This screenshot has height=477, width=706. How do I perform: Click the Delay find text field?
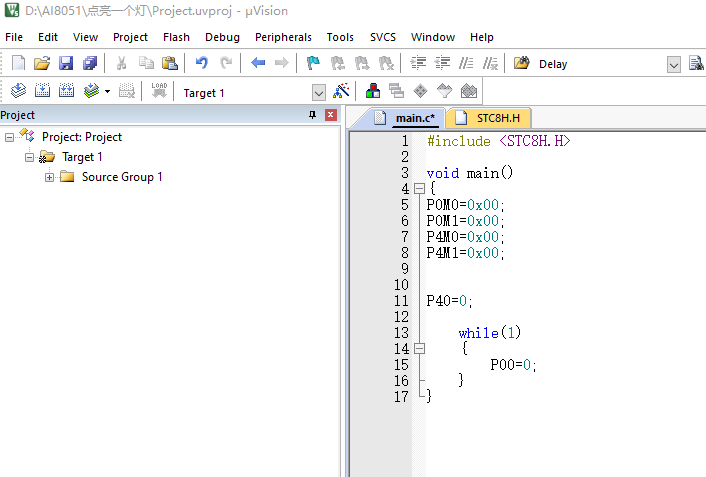[x=602, y=64]
